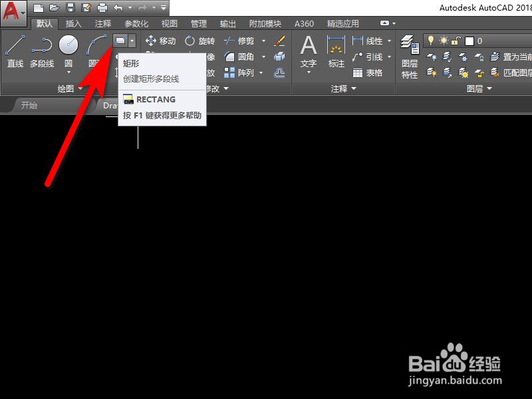Open the 引线 dropdown arrow

pyautogui.click(x=389, y=57)
